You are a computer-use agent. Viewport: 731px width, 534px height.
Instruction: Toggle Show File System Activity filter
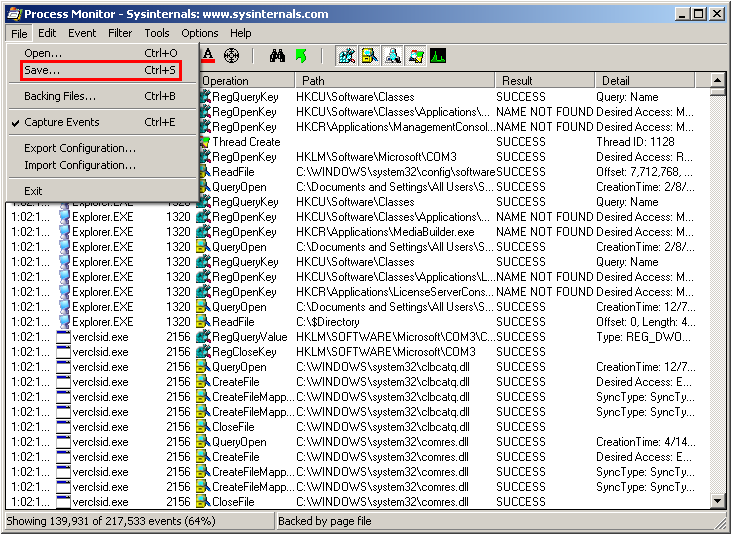(x=369, y=56)
